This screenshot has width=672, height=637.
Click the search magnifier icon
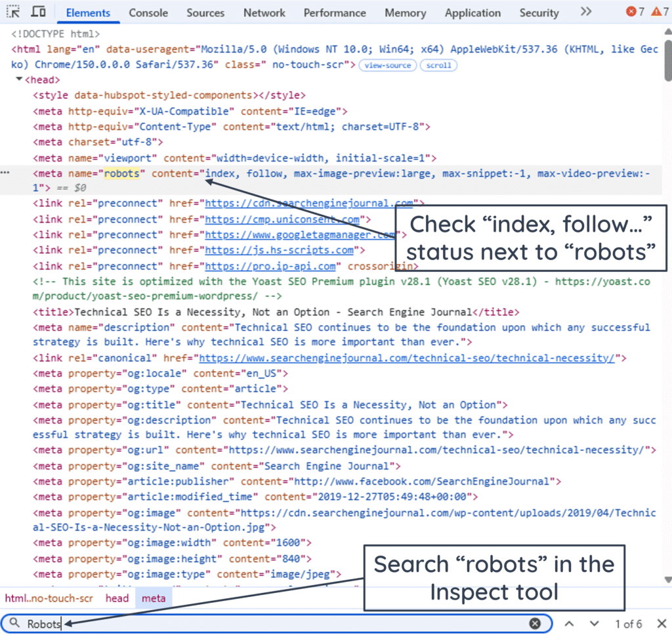tap(14, 623)
